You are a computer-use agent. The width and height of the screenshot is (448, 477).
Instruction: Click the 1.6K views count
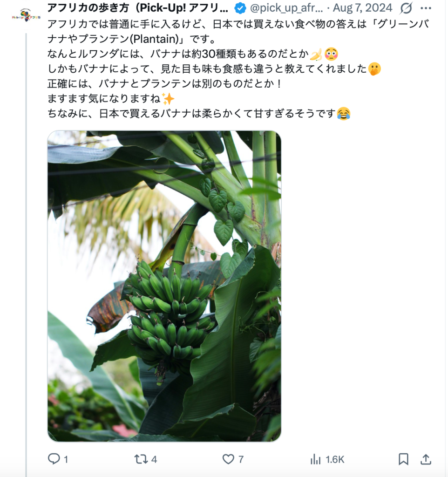[x=335, y=459]
